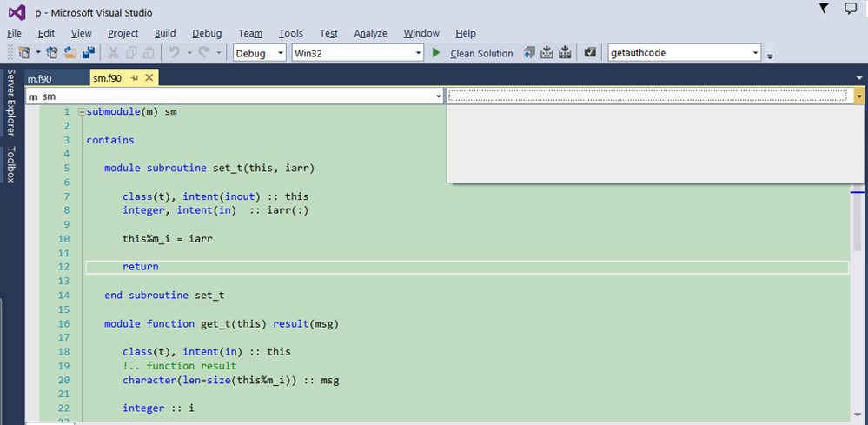
Task: Click the Add New Item icon
Action: tap(53, 52)
